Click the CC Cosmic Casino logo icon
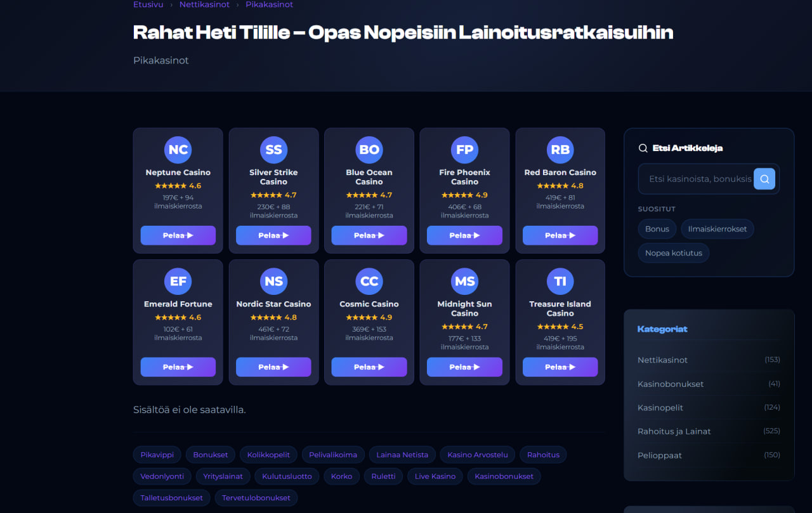 tap(369, 282)
